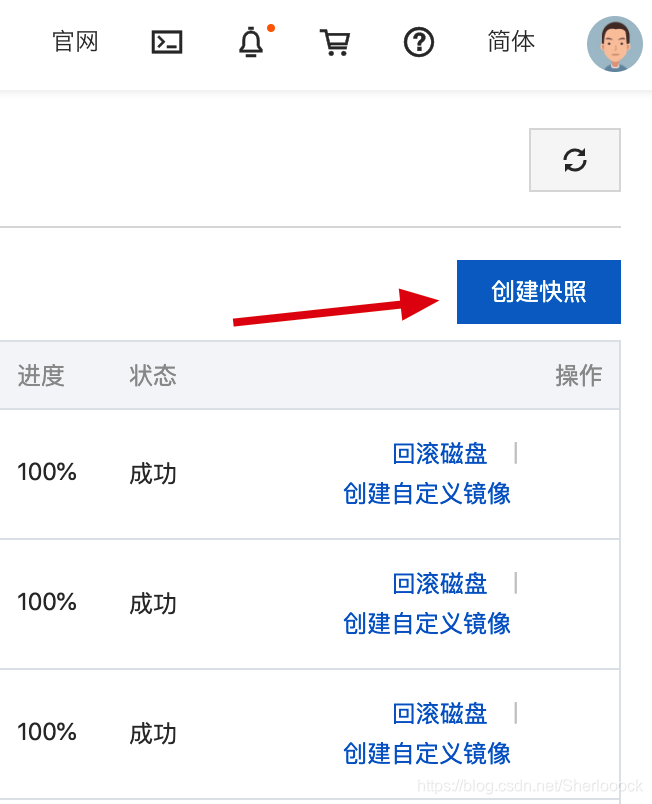This screenshot has height=804, width=652.
Task: Click 创建自定义镜像 in the first row
Action: (427, 493)
